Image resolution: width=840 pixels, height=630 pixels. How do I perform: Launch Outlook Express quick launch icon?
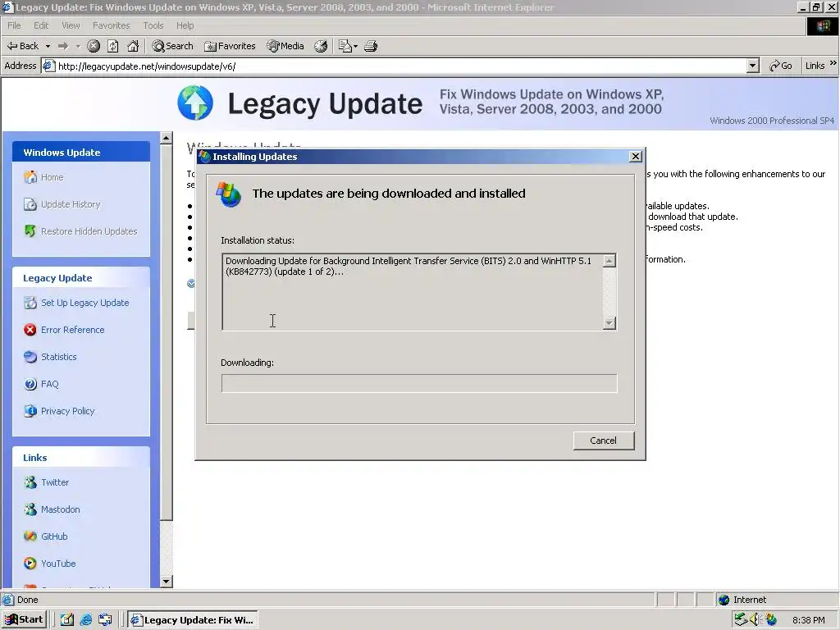tap(105, 620)
